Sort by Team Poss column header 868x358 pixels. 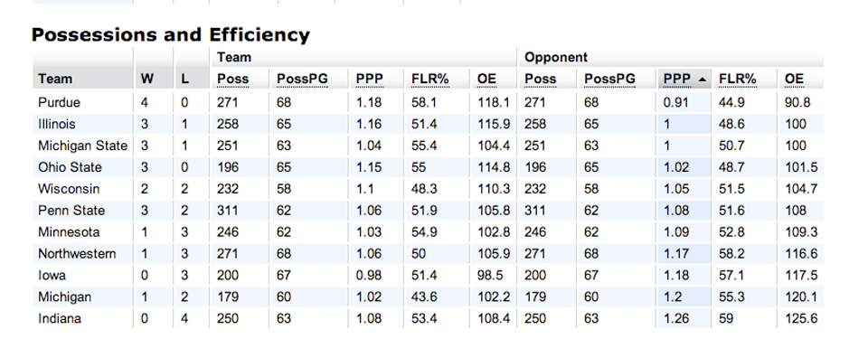coord(232,80)
